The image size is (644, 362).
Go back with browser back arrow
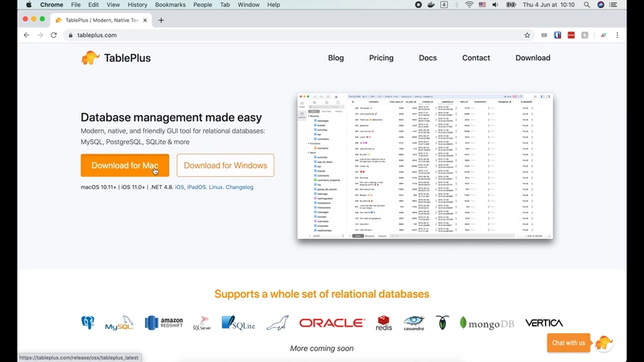point(27,35)
